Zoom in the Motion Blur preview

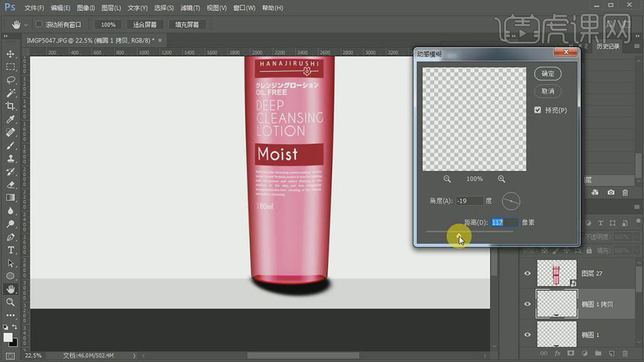(502, 179)
